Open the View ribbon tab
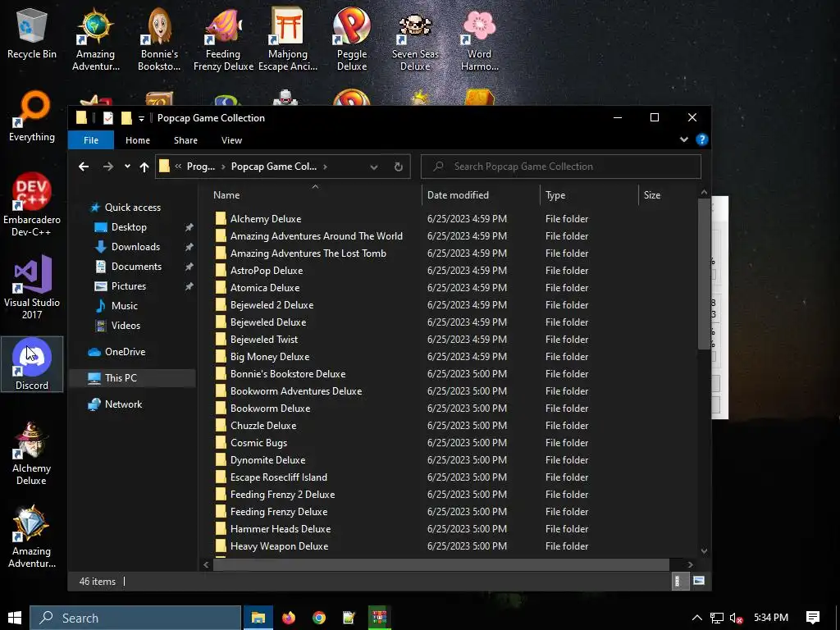The image size is (840, 630). (231, 139)
